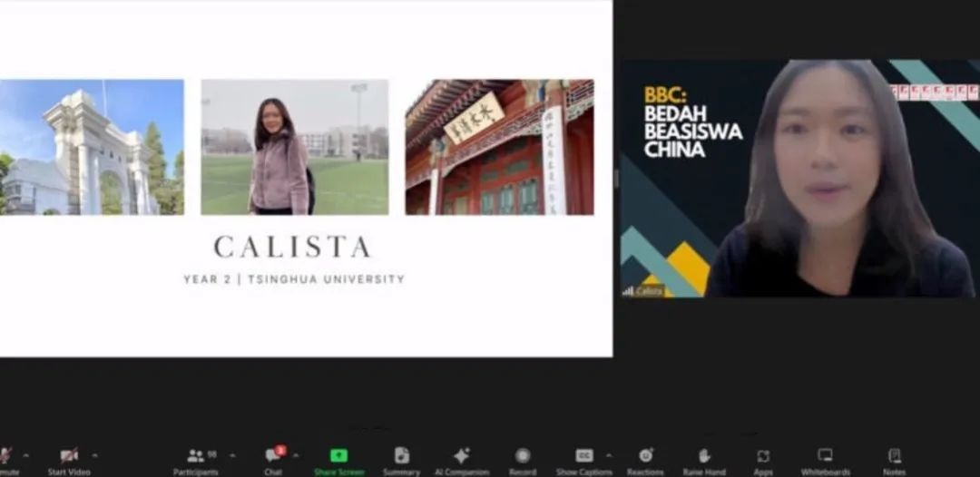Click the white gate photo on slide
The height and width of the screenshot is (477, 980).
[x=92, y=147]
